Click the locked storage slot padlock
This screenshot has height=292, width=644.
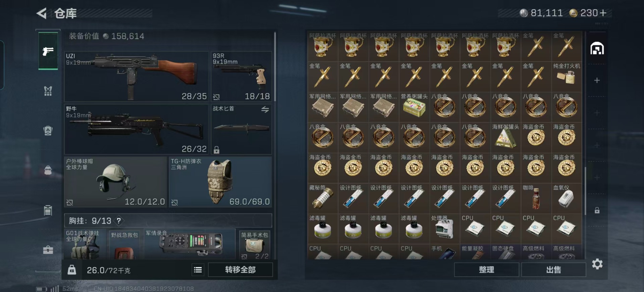597,210
